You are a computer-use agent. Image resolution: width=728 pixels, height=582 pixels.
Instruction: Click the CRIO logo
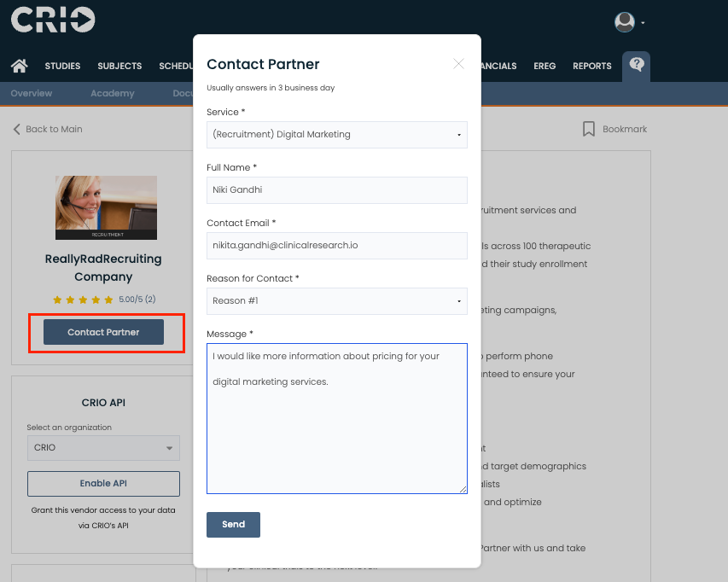[52, 20]
